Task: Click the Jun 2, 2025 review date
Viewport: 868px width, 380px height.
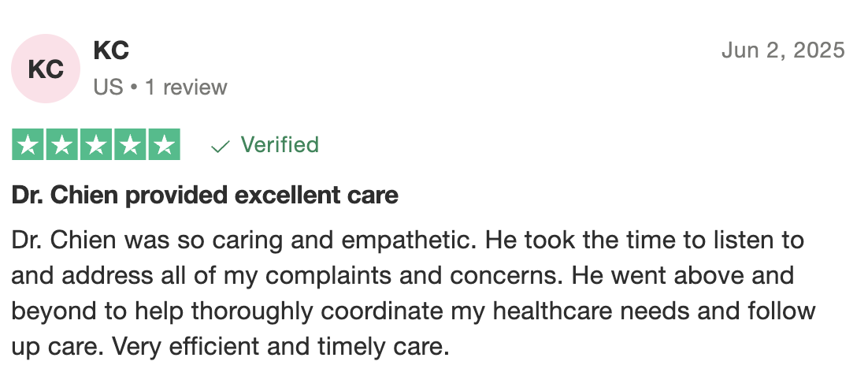Action: [x=783, y=50]
